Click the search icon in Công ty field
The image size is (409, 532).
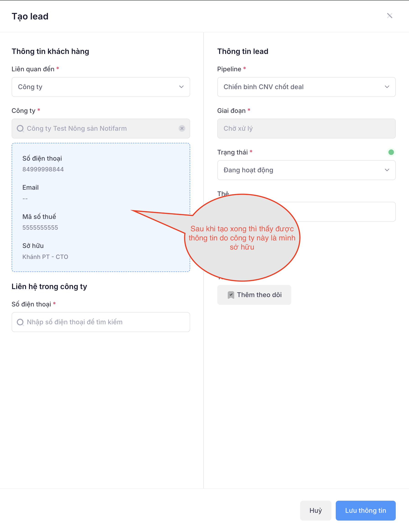[21, 128]
